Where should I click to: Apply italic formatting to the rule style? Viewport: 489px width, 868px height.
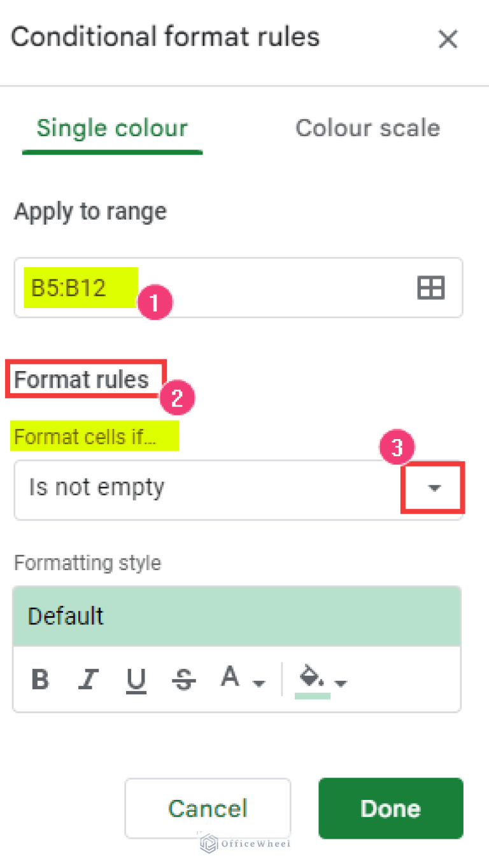tap(88, 679)
